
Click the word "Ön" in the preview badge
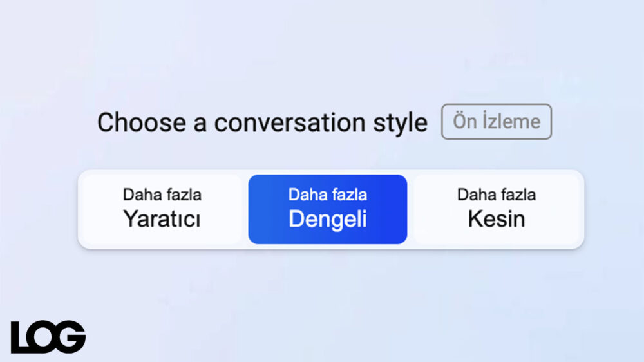point(464,121)
